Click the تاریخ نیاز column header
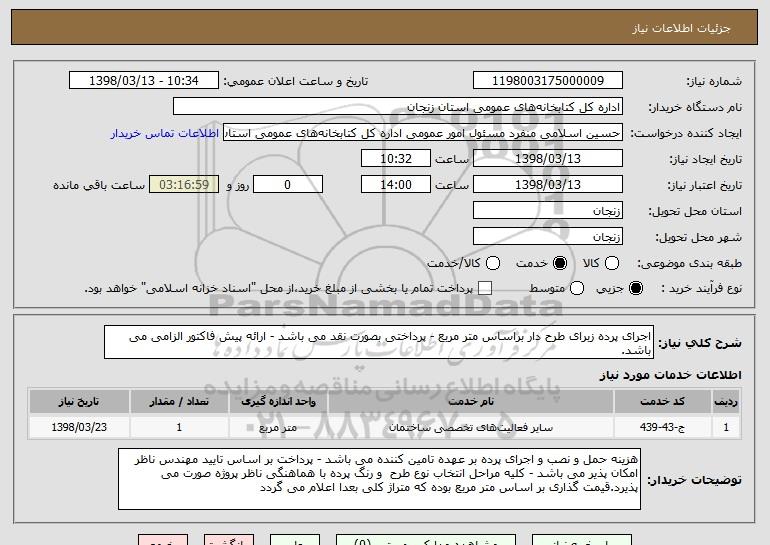Image resolution: width=770 pixels, height=545 pixels. (79, 402)
